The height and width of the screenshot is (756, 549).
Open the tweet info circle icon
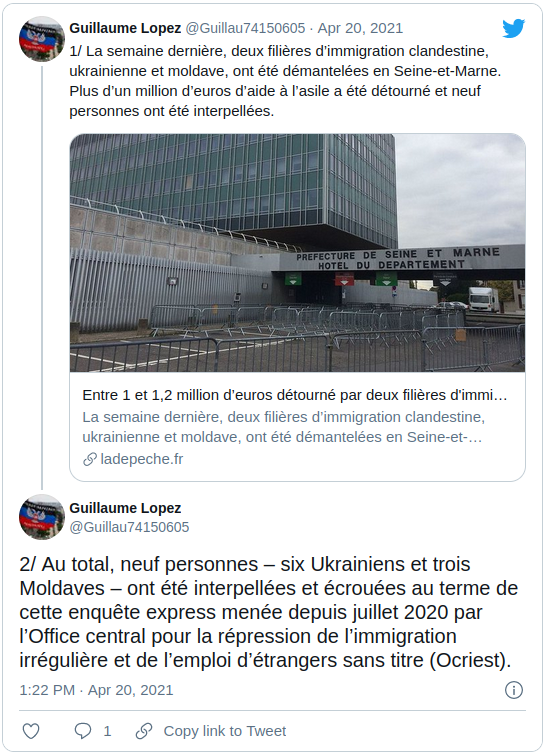tap(514, 690)
